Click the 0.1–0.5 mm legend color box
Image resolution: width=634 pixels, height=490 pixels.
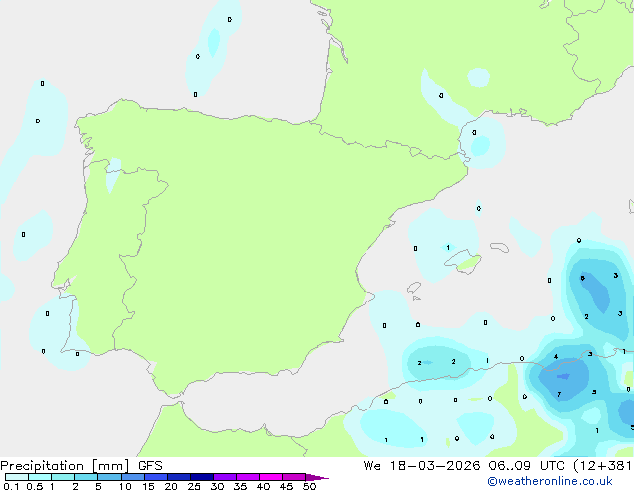[x=17, y=477]
